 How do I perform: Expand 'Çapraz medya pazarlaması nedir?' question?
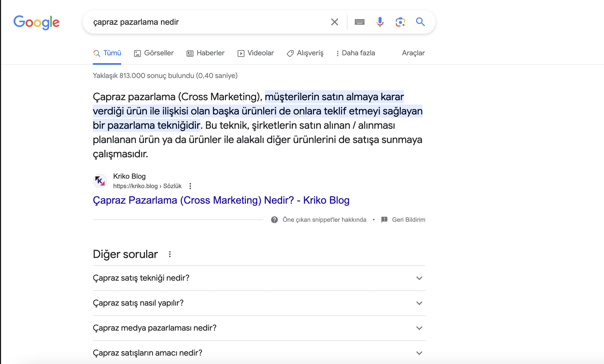419,328
